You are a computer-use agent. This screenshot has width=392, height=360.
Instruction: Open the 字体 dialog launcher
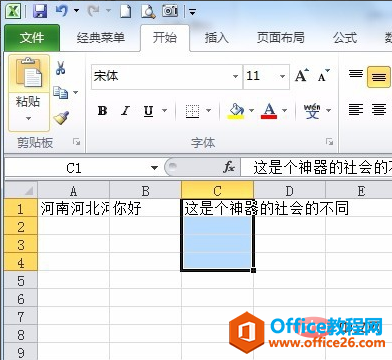click(330, 142)
